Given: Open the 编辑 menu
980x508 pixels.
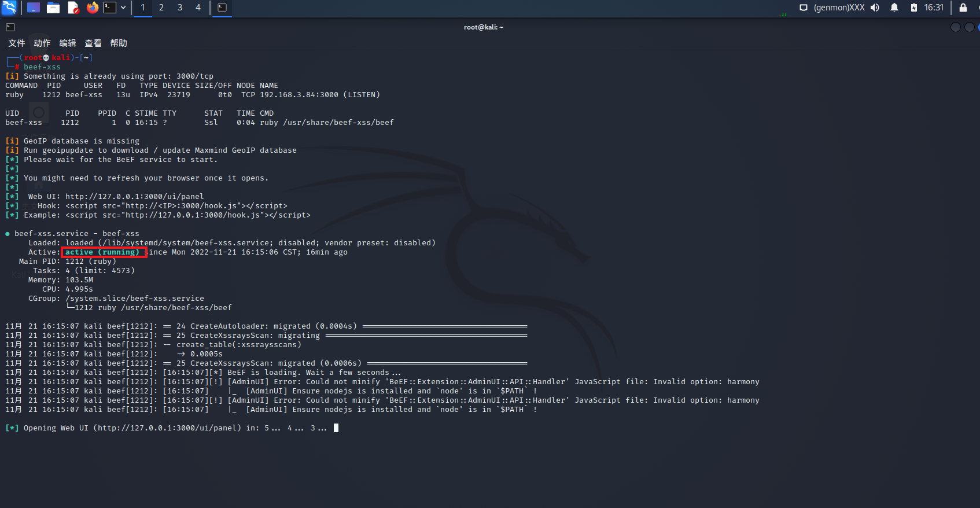Looking at the screenshot, I should pos(68,43).
